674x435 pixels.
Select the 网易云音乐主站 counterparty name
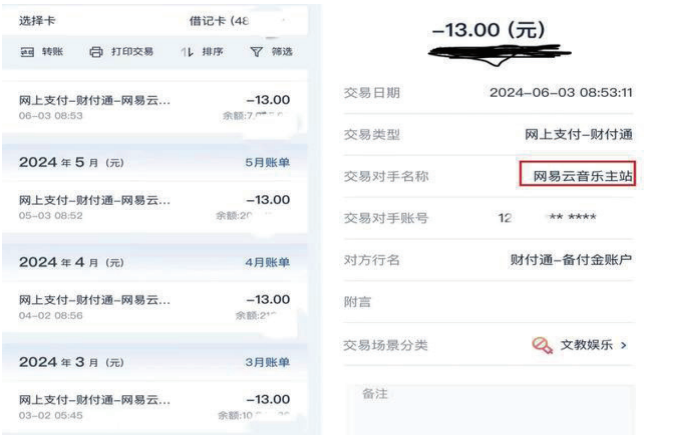pyautogui.click(x=582, y=176)
